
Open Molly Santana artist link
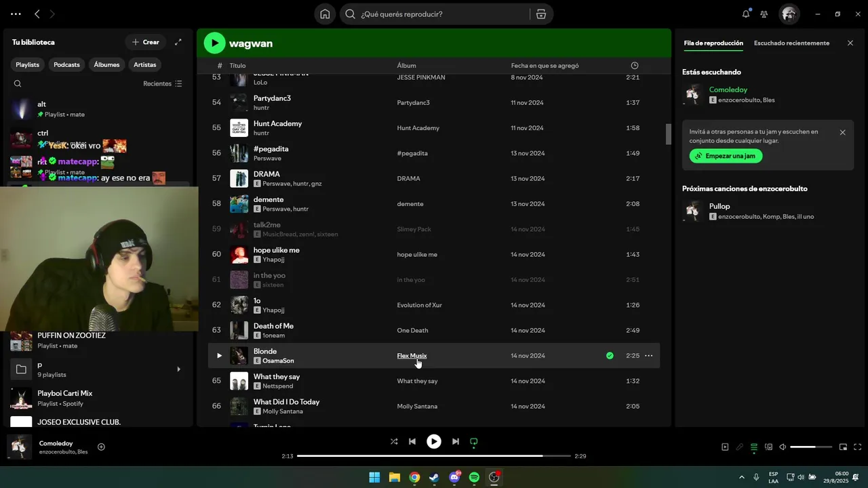283,411
